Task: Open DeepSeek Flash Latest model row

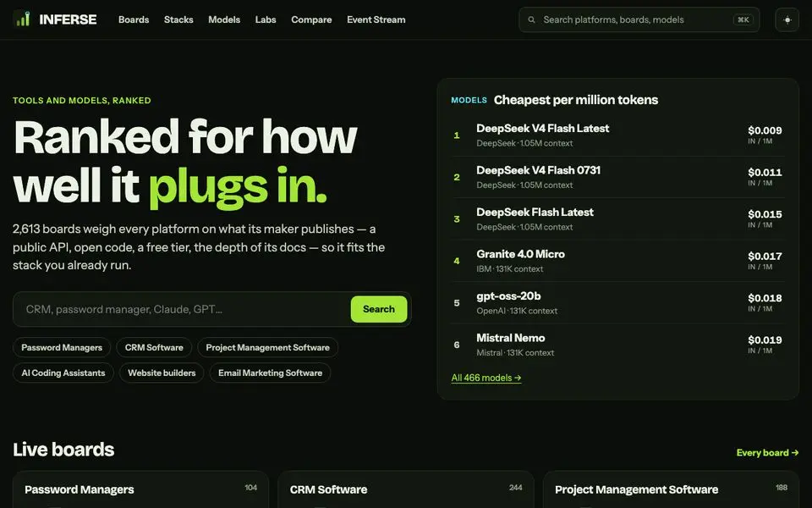Action: [617, 218]
